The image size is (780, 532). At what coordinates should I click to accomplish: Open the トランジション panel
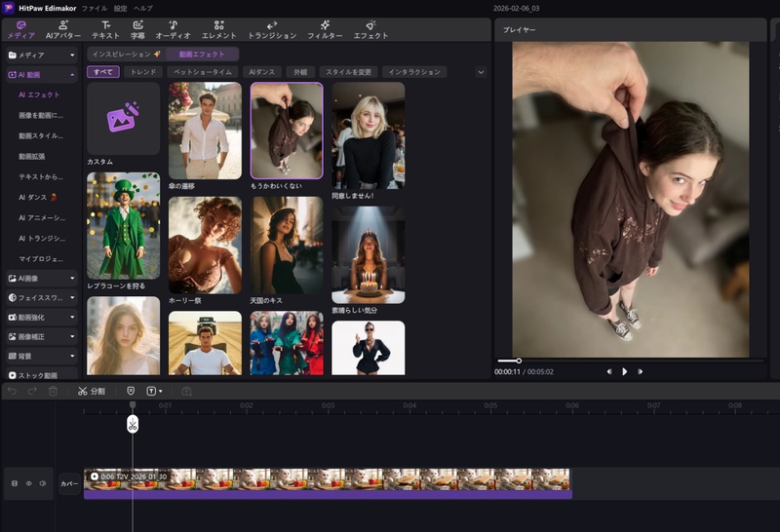[x=272, y=29]
